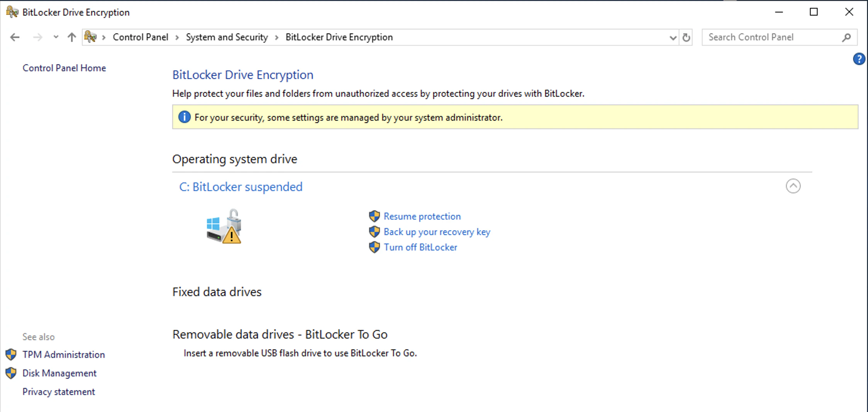Viewport: 868px width, 412px height.
Task: Click the search magnifier icon
Action: pyautogui.click(x=846, y=37)
